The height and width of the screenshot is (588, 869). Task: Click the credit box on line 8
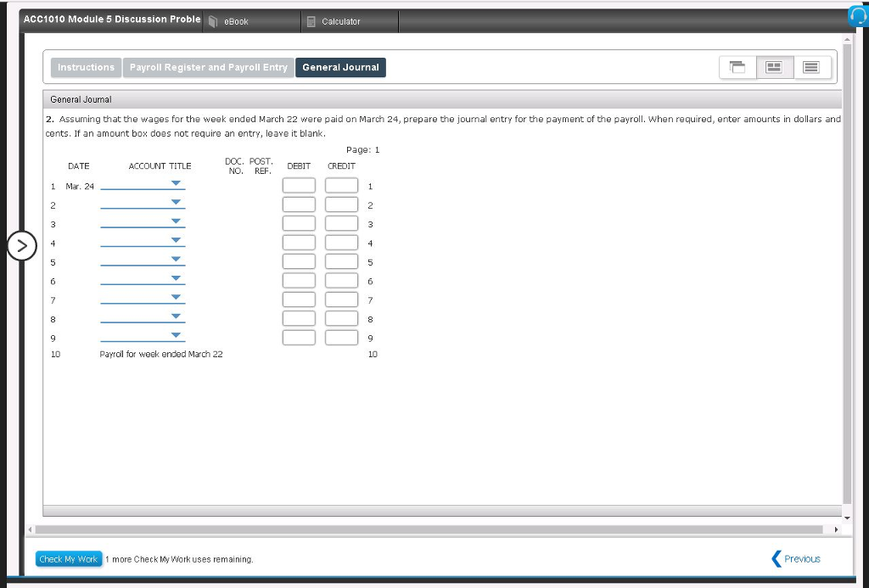point(341,319)
